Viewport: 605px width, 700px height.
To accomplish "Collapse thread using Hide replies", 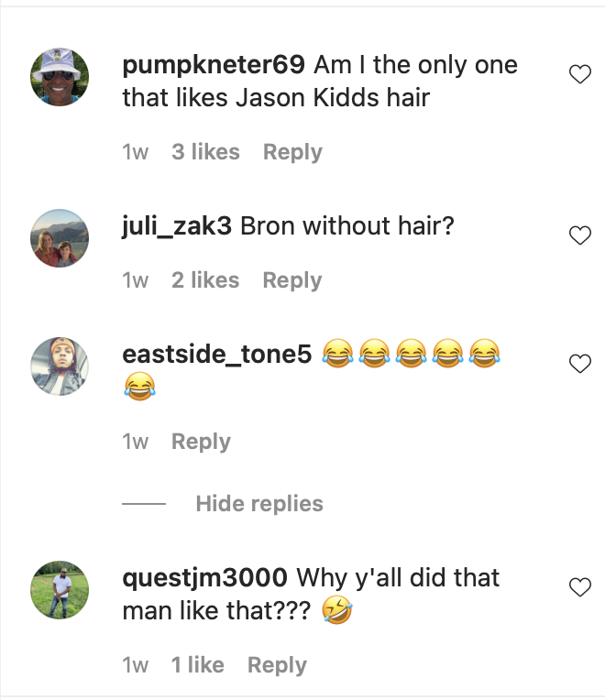I will pos(259,504).
